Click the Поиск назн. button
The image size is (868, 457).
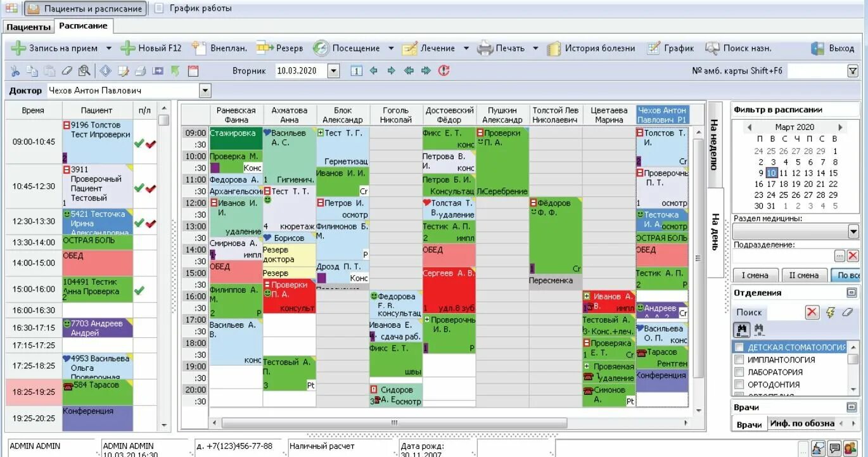739,48
